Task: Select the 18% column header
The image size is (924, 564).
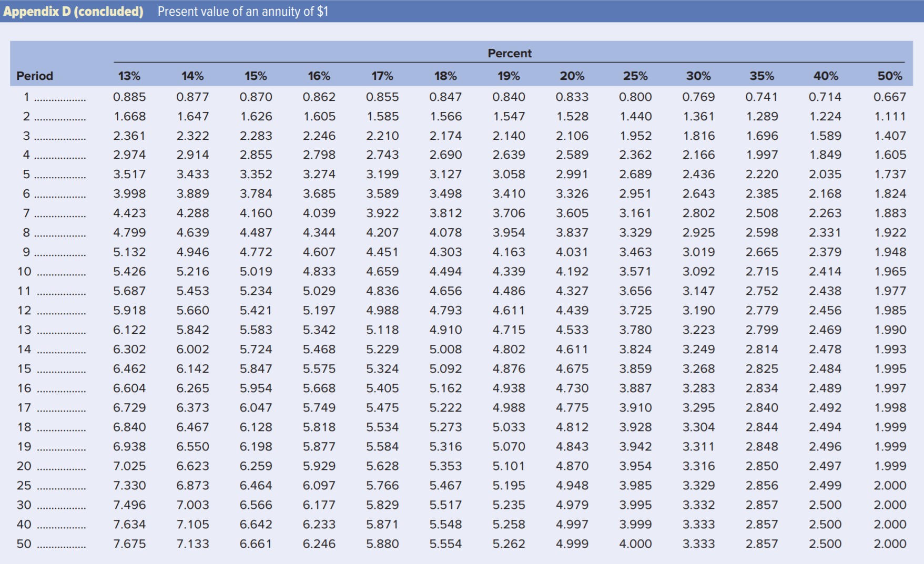Action: (x=445, y=76)
